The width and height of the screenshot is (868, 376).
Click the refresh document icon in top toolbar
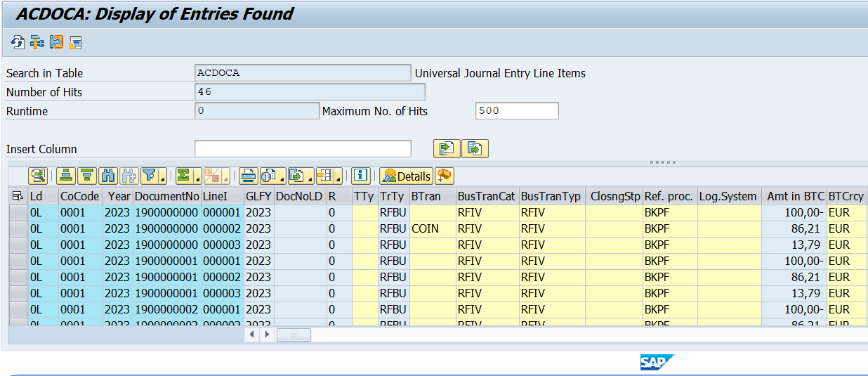(x=17, y=43)
